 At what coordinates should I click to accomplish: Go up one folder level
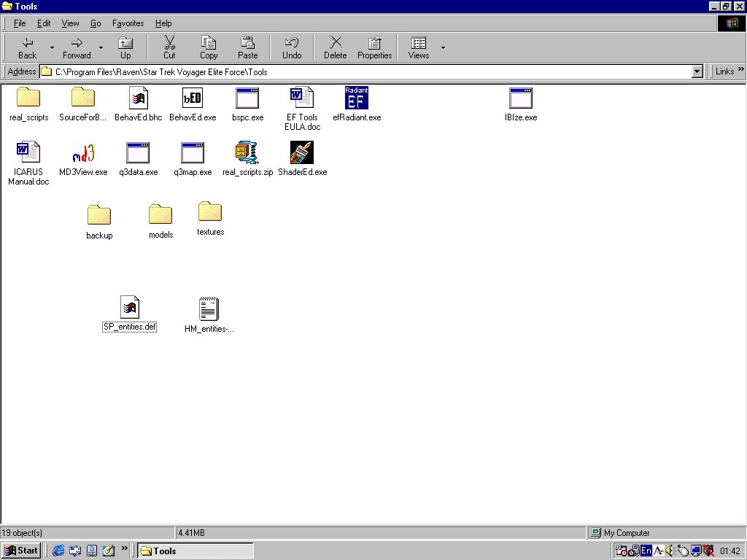click(x=125, y=48)
